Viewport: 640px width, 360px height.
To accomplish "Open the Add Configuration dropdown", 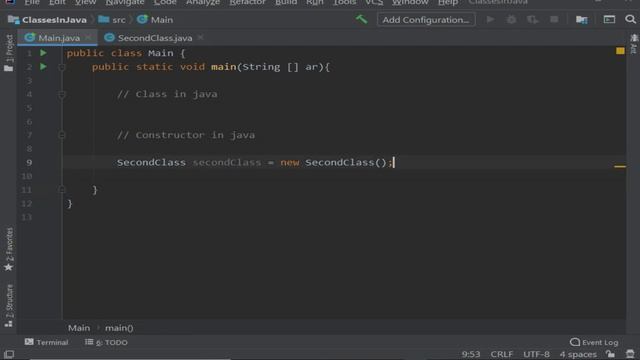I will click(426, 20).
